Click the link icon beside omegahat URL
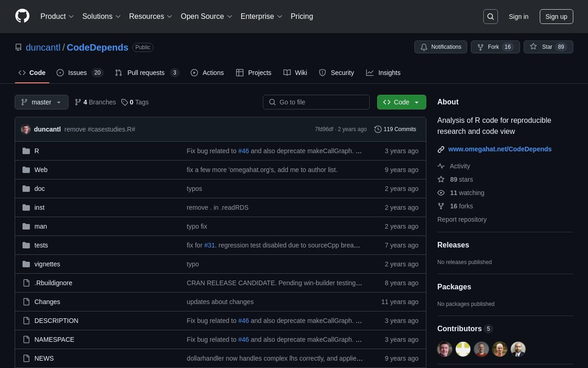This screenshot has width=588, height=368. point(441,149)
